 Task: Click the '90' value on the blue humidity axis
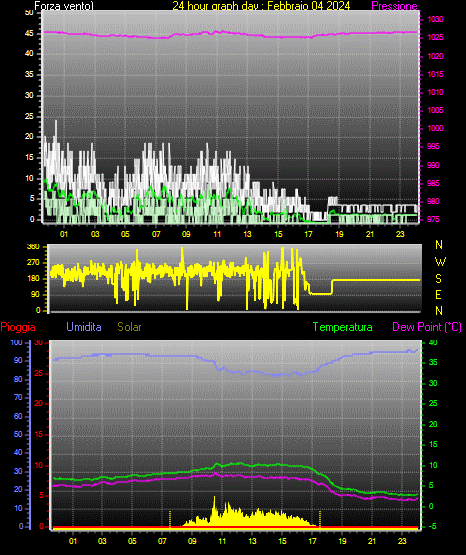(x=18, y=360)
